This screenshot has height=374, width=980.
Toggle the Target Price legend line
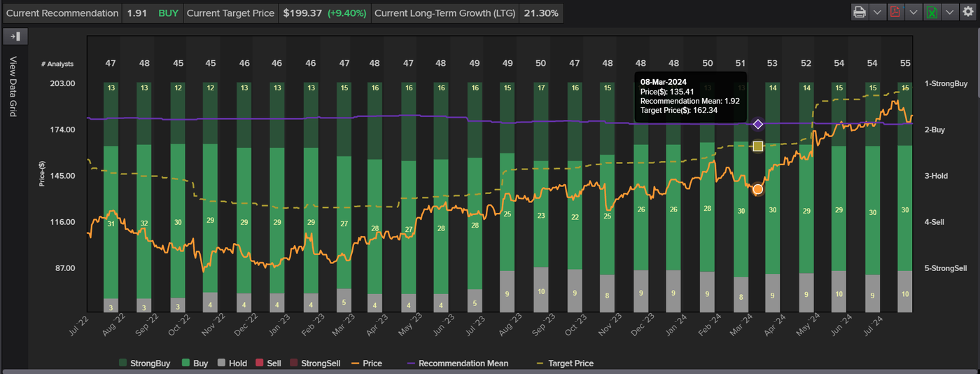point(564,363)
